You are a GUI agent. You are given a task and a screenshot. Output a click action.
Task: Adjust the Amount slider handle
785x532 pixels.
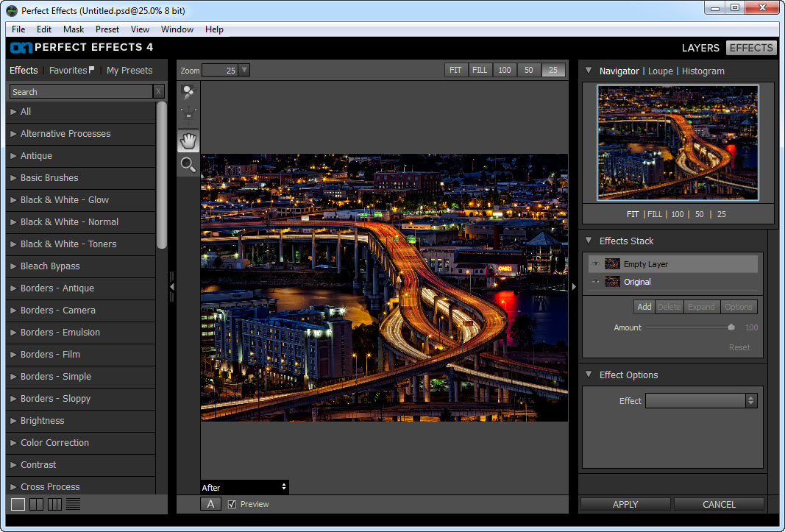(731, 327)
